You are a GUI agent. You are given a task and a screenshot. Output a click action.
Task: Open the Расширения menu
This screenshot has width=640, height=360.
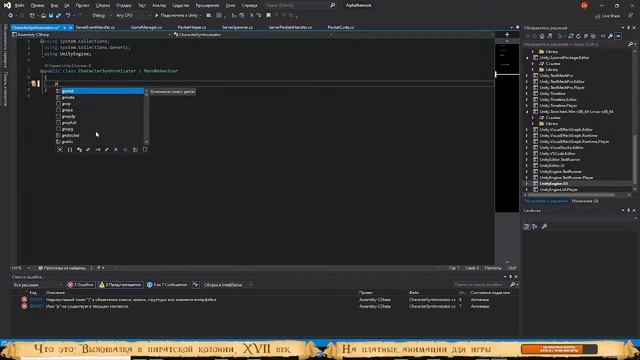[207, 5]
